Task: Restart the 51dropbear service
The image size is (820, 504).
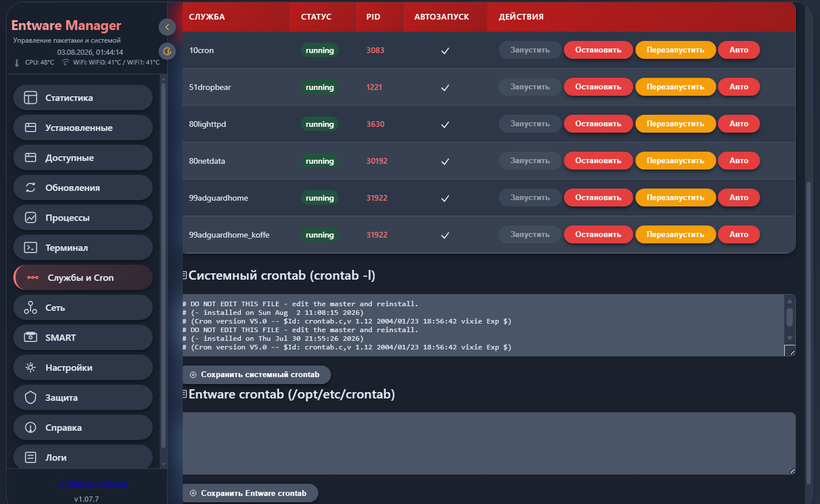Action: [x=675, y=87]
